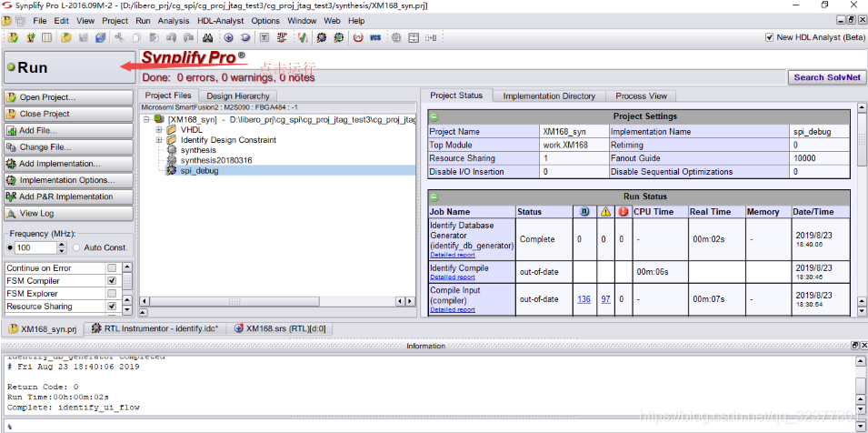Click the View Log button

[69, 213]
